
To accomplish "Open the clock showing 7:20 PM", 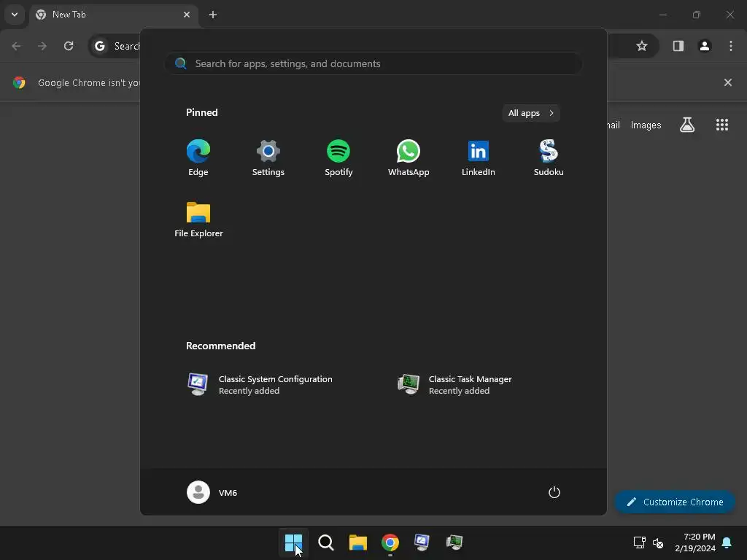I will [x=695, y=542].
